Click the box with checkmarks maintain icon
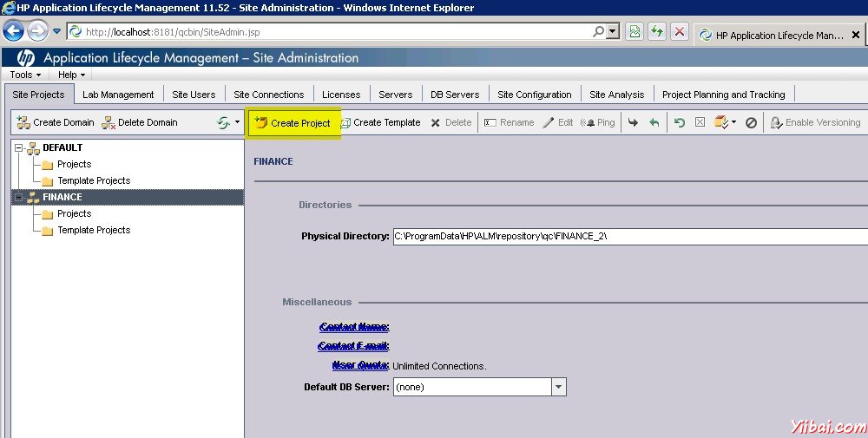Viewport: 868px width, 438px height. click(720, 122)
